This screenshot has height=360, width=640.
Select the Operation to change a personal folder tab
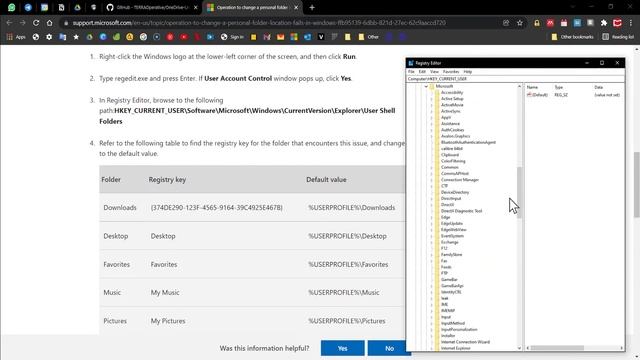point(253,7)
